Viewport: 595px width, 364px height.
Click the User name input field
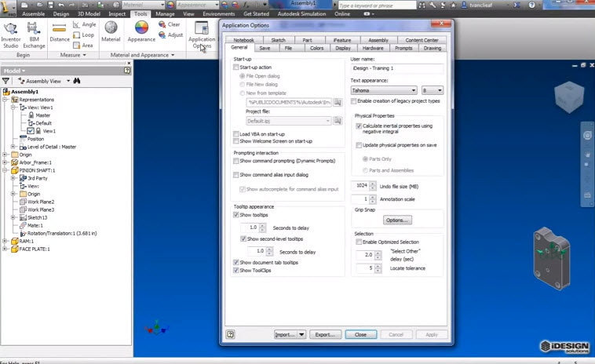[396, 68]
